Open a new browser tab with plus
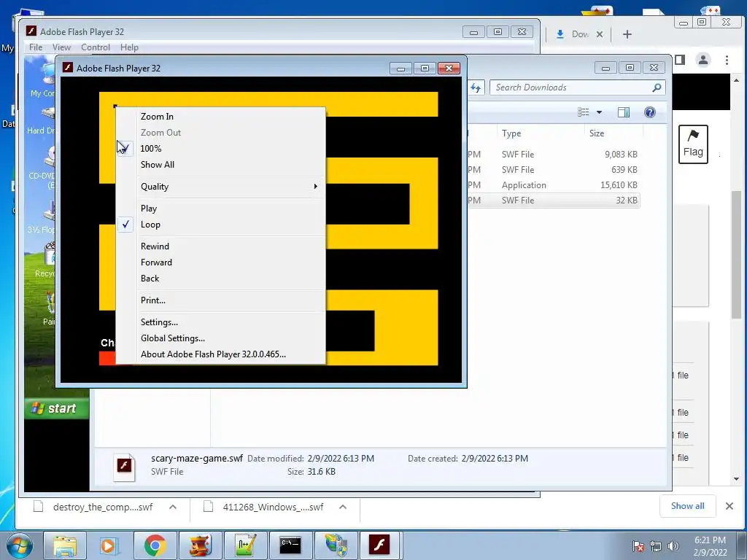Image resolution: width=747 pixels, height=560 pixels. pyautogui.click(x=627, y=34)
